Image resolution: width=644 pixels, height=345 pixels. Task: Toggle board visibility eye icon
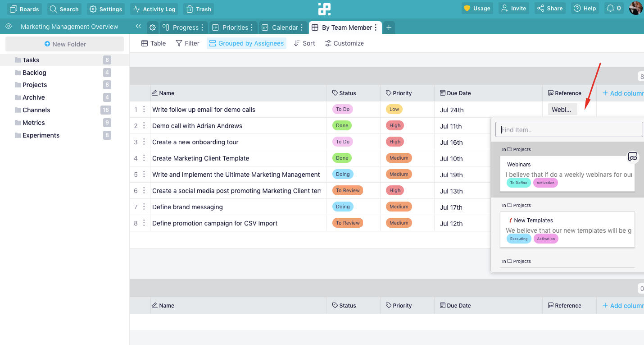pos(9,27)
